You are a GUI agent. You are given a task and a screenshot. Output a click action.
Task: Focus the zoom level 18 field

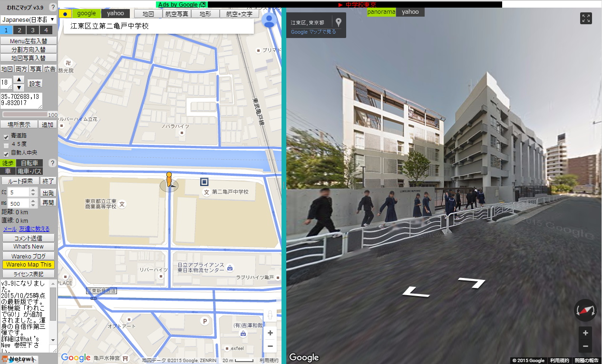click(6, 83)
